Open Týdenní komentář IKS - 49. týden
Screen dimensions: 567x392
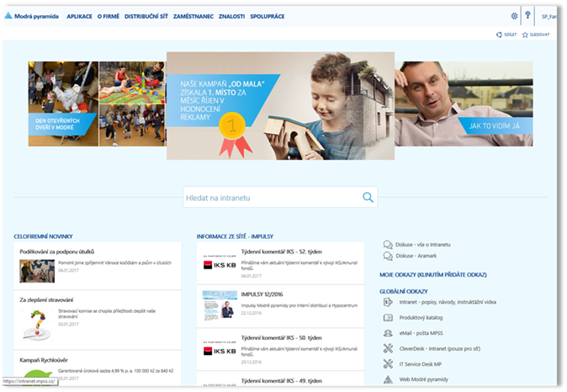tap(281, 380)
